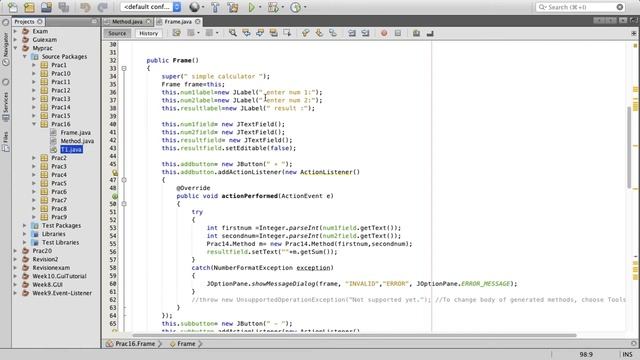Click the Comment lines icon

point(416,33)
